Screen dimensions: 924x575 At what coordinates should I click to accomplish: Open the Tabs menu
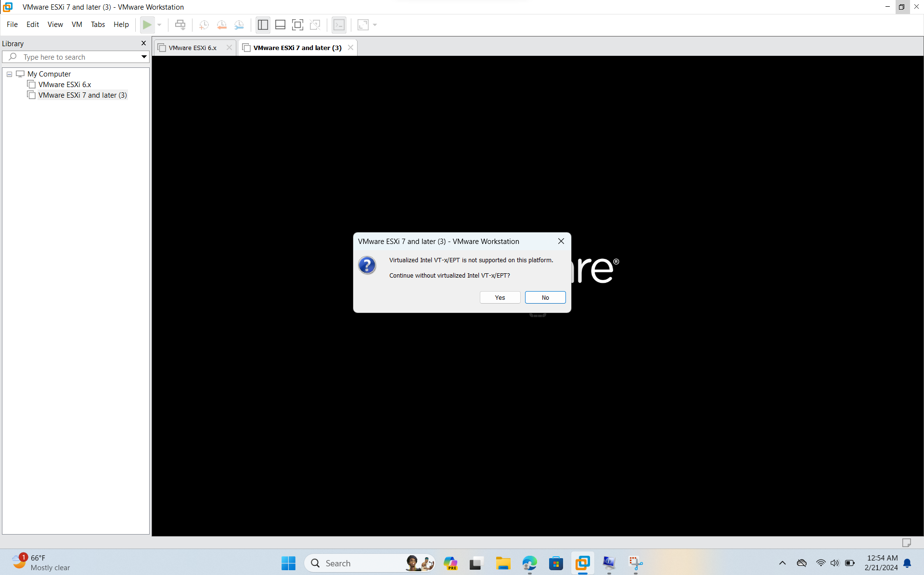pos(98,25)
